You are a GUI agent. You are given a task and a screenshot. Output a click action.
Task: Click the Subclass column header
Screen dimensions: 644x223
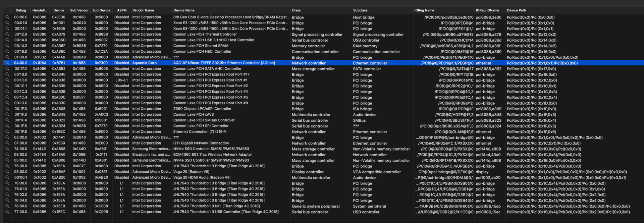click(x=360, y=10)
